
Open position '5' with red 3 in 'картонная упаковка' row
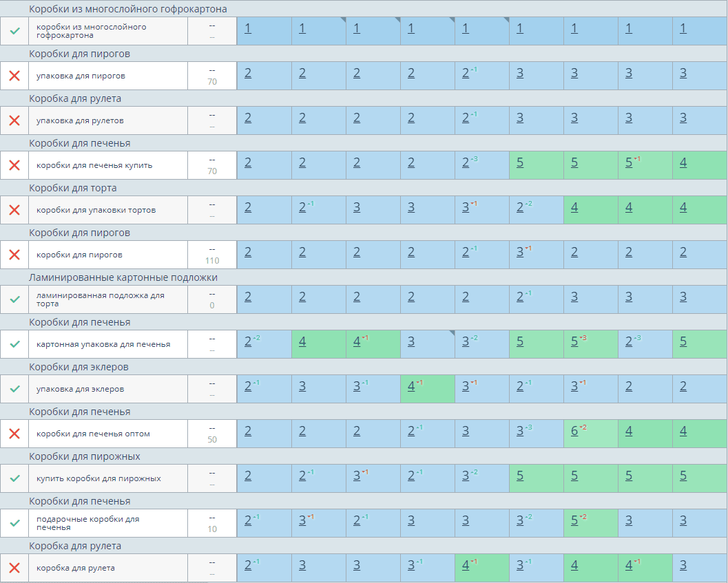coord(574,341)
